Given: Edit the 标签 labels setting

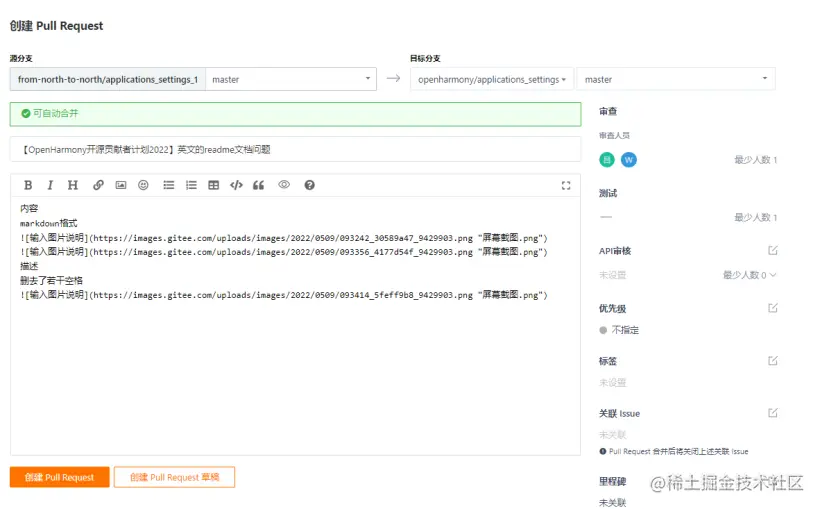Looking at the screenshot, I should click(x=773, y=361).
